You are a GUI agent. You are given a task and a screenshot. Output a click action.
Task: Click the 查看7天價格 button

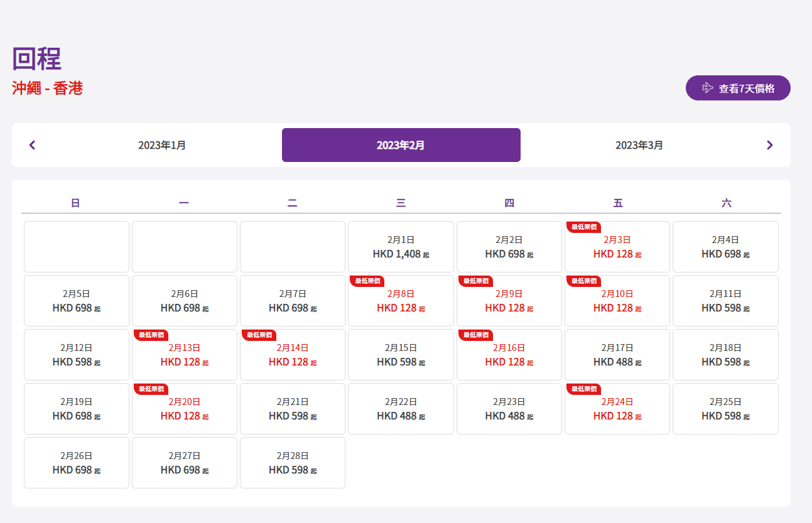[x=737, y=89]
